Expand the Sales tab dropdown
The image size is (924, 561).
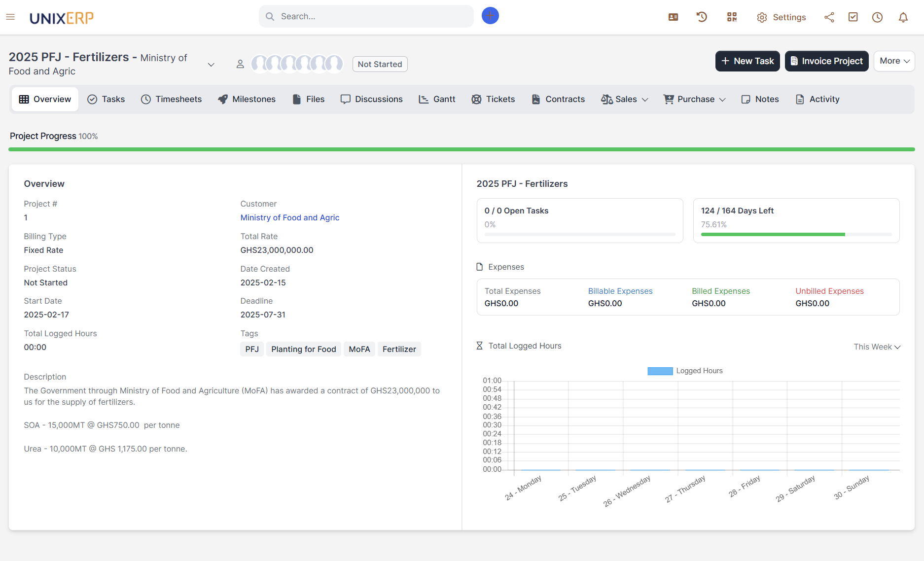coord(624,99)
